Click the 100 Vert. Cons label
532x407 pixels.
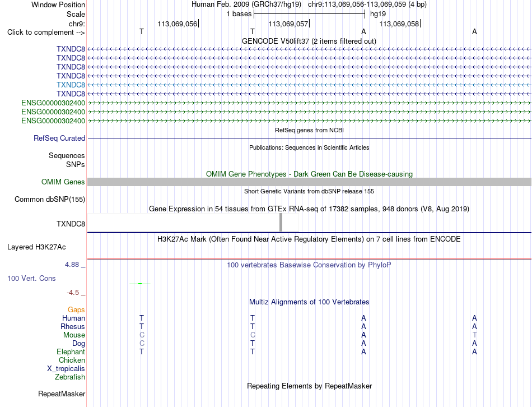point(31,278)
